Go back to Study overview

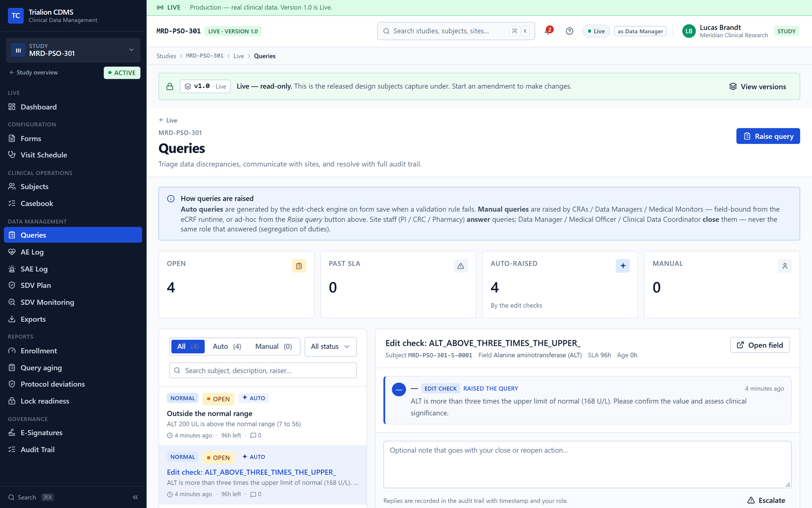pyautogui.click(x=34, y=73)
